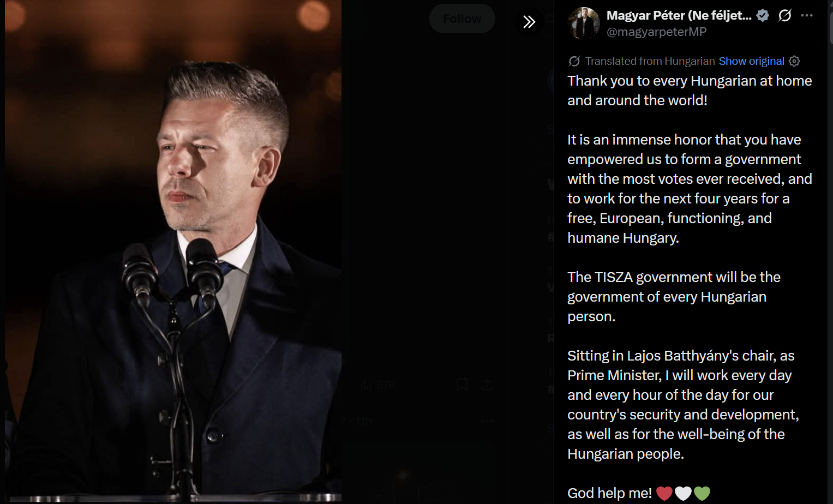The height and width of the screenshot is (504, 833).
Task: Open the @magyarpeterMP handle
Action: (656, 32)
